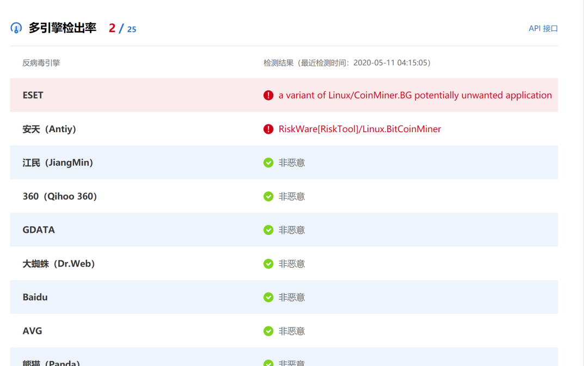This screenshot has height=366, width=588.
Task: Click the green check icon for JiangMin
Action: (x=268, y=163)
